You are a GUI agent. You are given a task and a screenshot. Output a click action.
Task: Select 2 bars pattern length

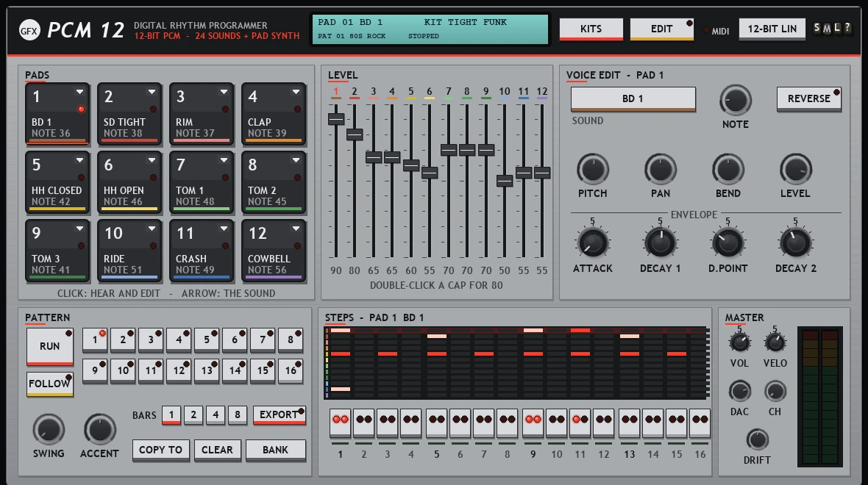[x=193, y=414]
